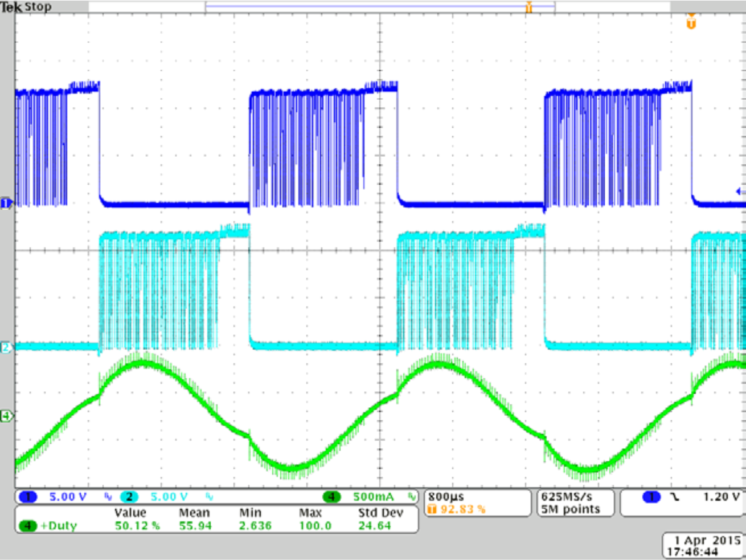The image size is (746, 560).
Task: Click the Max value 100.0
Action: pos(315,526)
